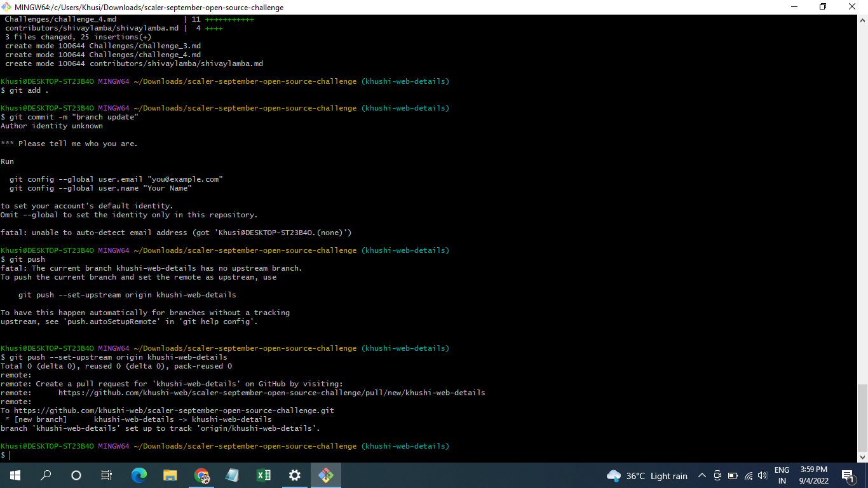Open Microsoft Edge from the taskbar
Screen dimensions: 868x488
[139, 475]
